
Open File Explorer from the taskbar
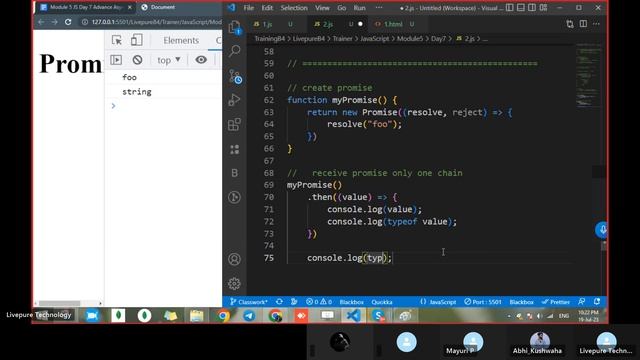click(x=197, y=316)
